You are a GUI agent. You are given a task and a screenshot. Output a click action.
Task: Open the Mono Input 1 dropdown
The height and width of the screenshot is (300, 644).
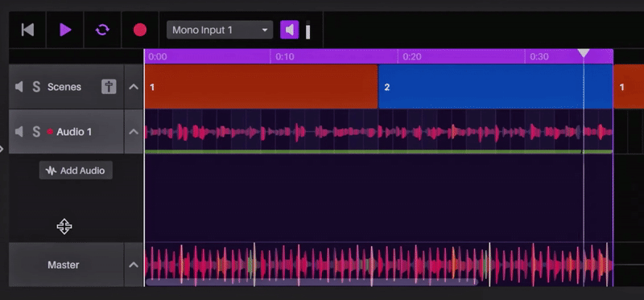220,30
